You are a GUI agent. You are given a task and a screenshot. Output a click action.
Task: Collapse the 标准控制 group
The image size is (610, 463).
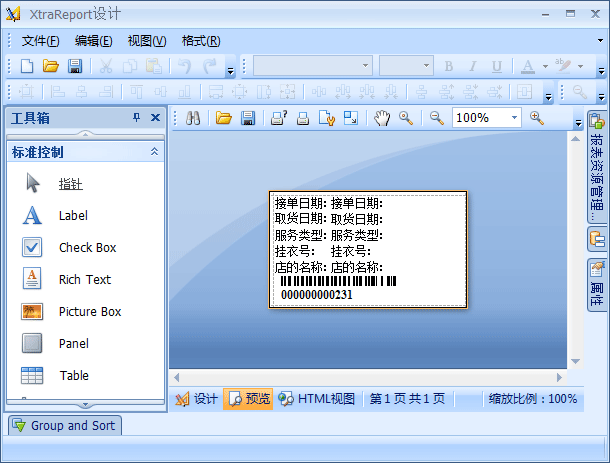pos(154,152)
